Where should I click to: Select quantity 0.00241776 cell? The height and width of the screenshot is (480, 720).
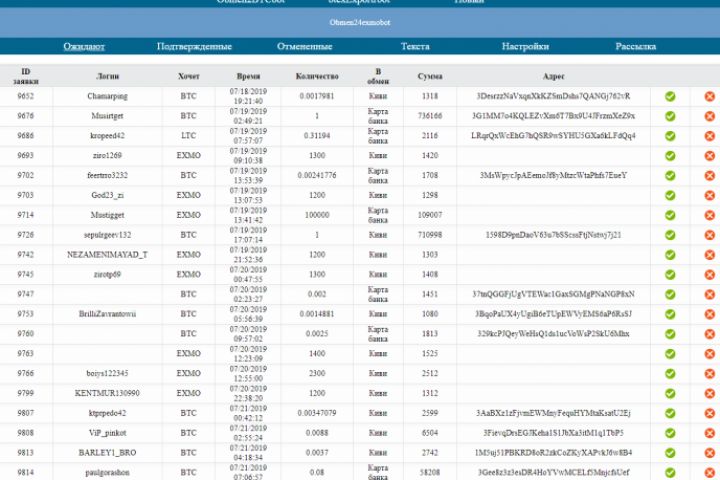317,175
